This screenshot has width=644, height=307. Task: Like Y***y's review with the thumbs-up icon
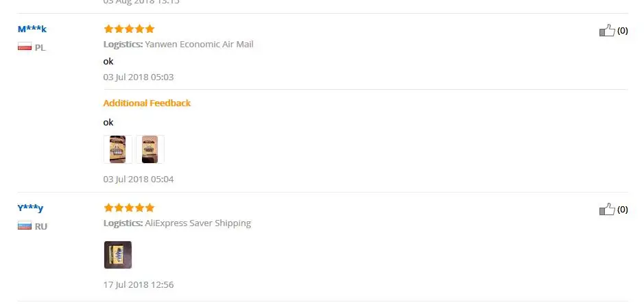coord(607,209)
